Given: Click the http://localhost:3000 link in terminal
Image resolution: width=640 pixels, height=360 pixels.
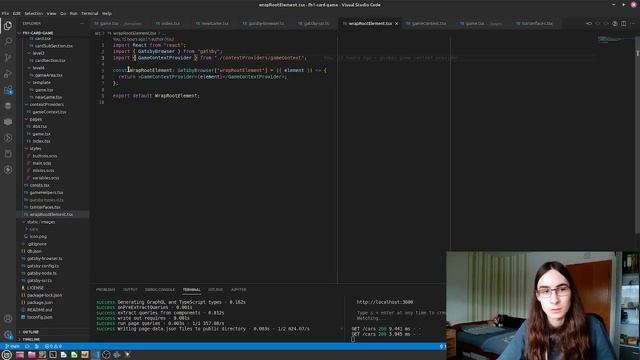Looking at the screenshot, I should pos(384,302).
